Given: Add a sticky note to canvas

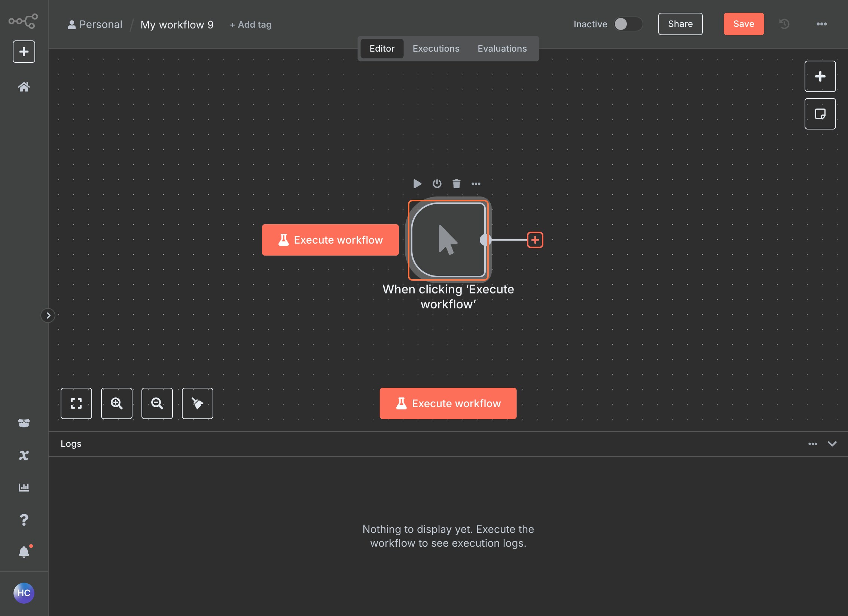Looking at the screenshot, I should 820,114.
